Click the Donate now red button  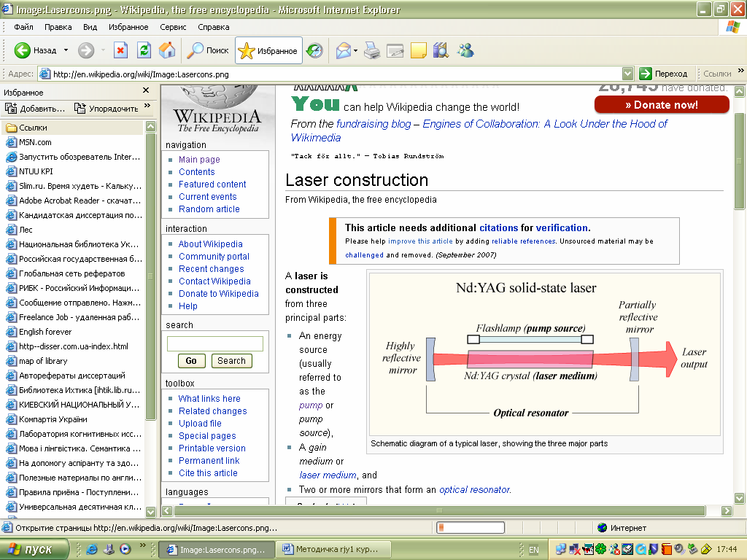point(662,105)
